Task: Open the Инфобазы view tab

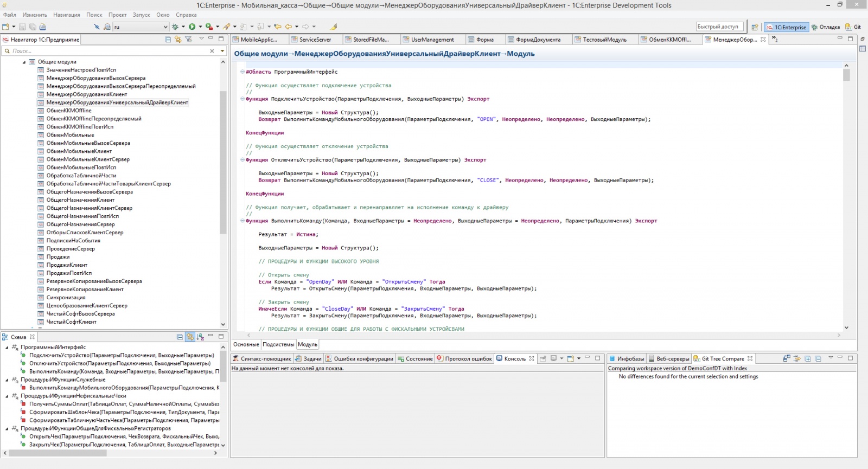Action: click(x=626, y=358)
